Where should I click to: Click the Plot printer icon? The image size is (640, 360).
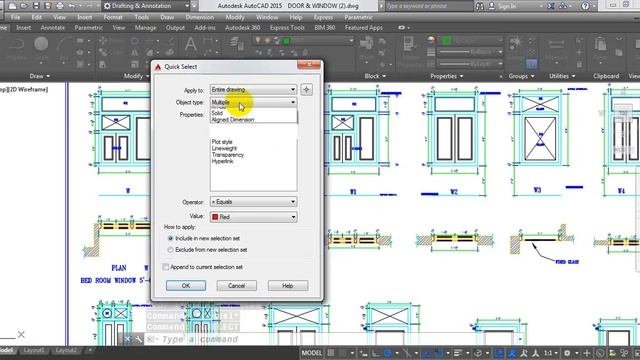click(x=60, y=6)
